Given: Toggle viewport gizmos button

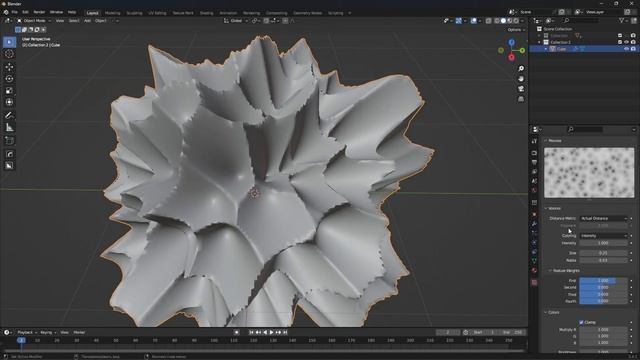Looking at the screenshot, I should point(459,20).
